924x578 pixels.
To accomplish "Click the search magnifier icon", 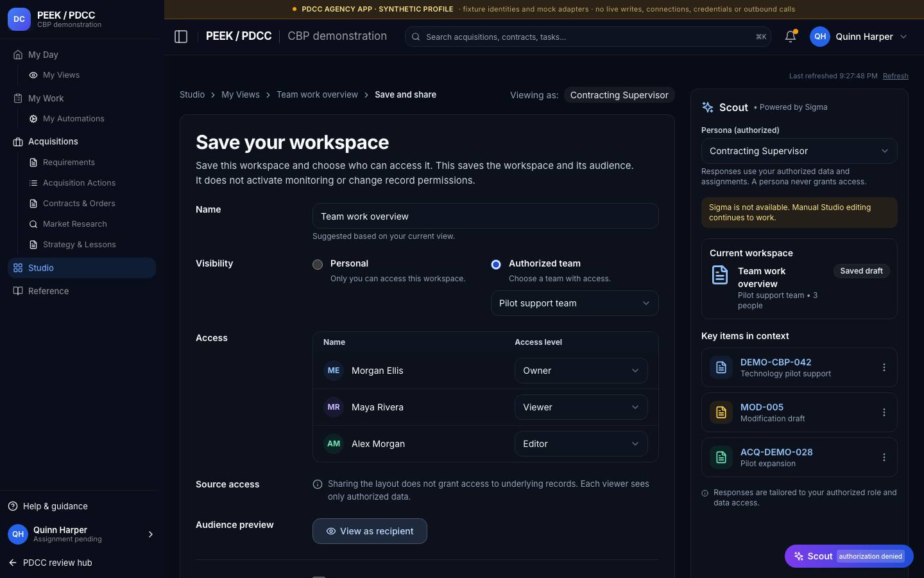I will tap(416, 37).
